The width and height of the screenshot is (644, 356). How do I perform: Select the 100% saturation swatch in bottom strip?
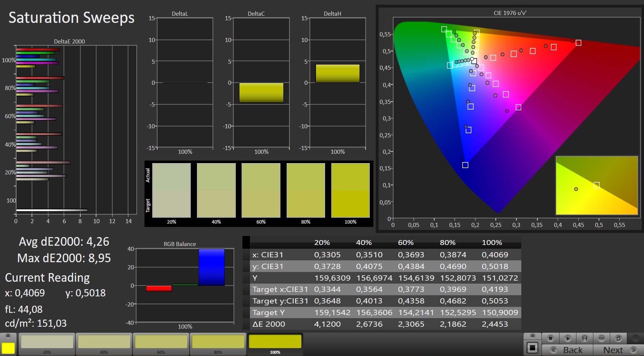[x=275, y=344]
